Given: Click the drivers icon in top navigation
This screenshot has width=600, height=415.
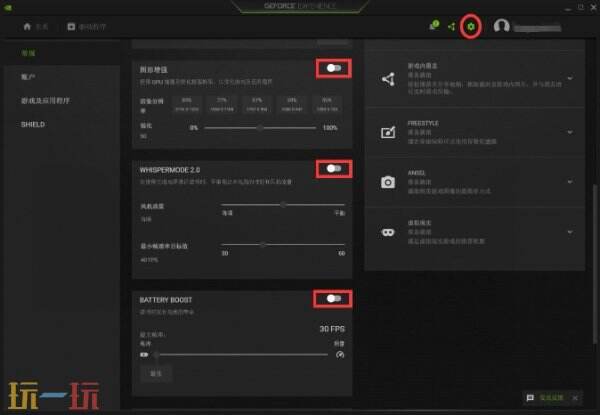Looking at the screenshot, I should click(x=71, y=26).
